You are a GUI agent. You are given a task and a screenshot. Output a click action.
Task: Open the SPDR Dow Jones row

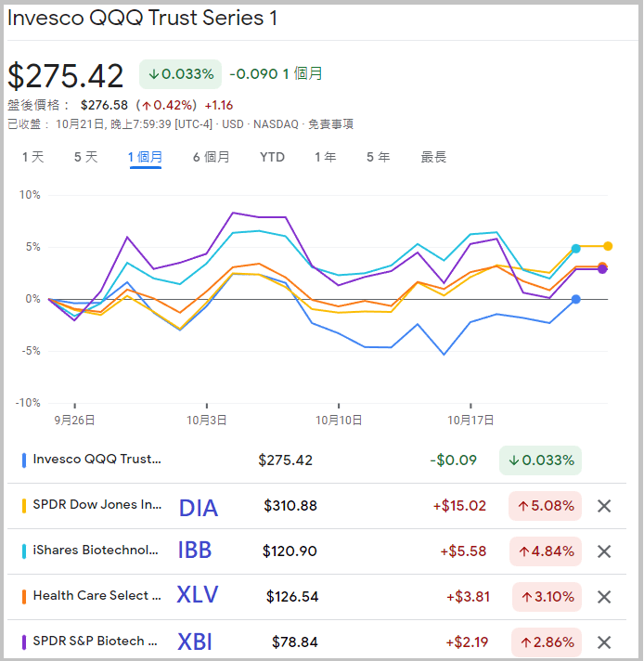(x=97, y=506)
